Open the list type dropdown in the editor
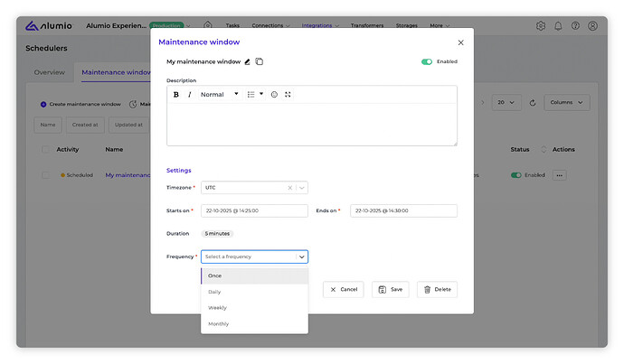The image size is (624, 364). [255, 94]
